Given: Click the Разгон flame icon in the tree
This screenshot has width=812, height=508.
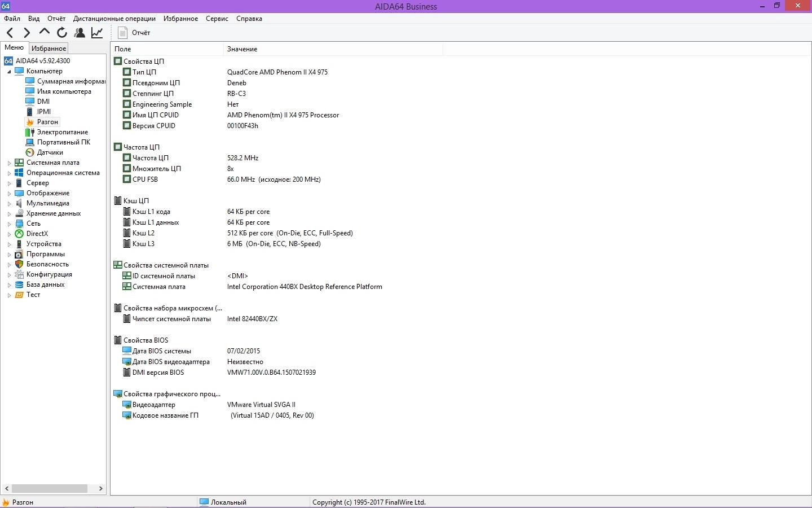Looking at the screenshot, I should click(30, 122).
